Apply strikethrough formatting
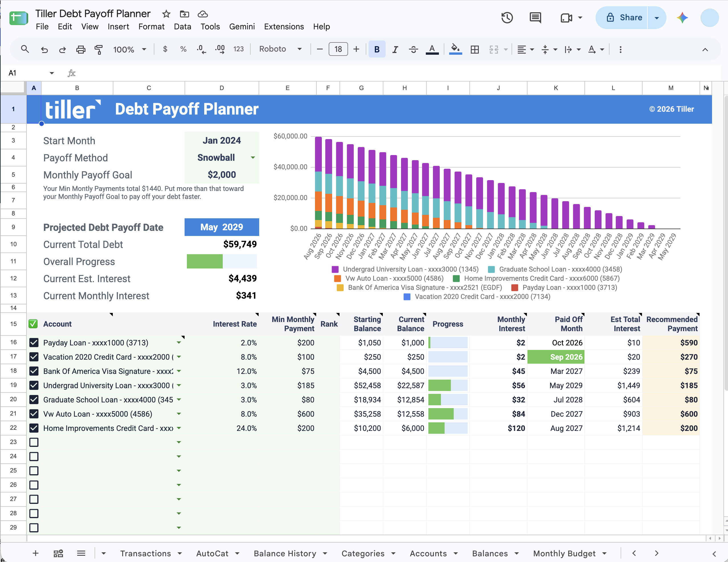 tap(413, 49)
